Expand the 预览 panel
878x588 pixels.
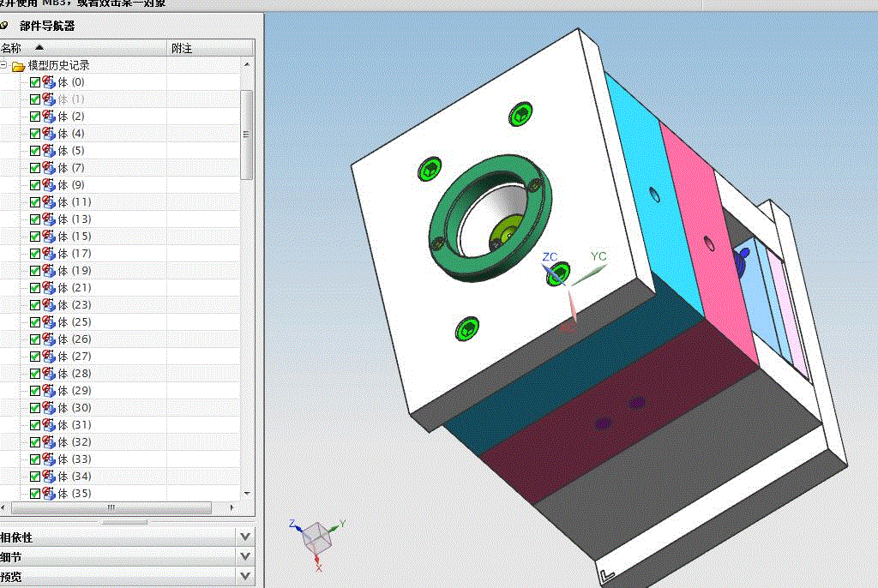click(244, 576)
